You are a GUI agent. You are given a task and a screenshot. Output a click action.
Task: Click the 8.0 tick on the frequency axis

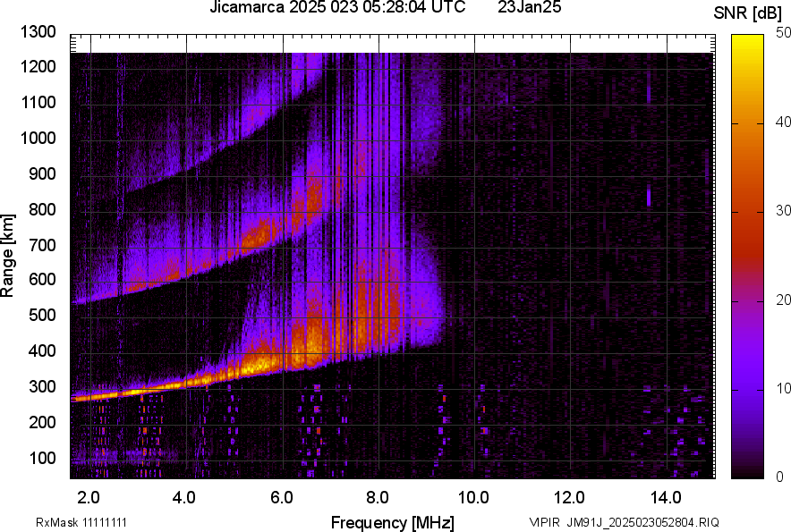pos(377,496)
